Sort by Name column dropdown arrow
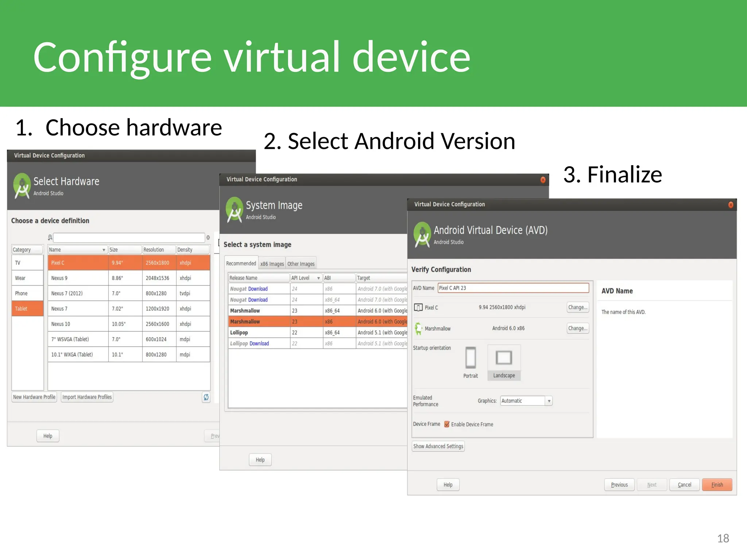The image size is (747, 560). tap(104, 250)
